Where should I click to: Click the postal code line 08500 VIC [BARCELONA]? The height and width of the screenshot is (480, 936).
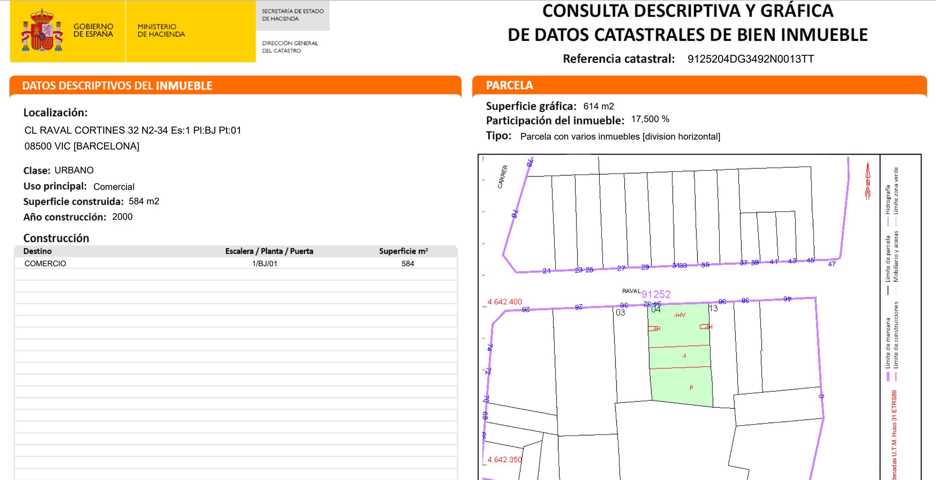[x=82, y=146]
